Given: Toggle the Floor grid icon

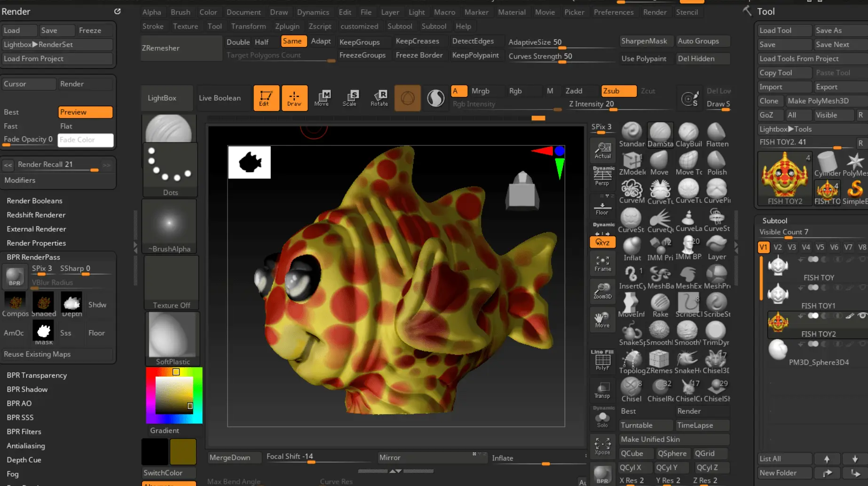Looking at the screenshot, I should (602, 207).
